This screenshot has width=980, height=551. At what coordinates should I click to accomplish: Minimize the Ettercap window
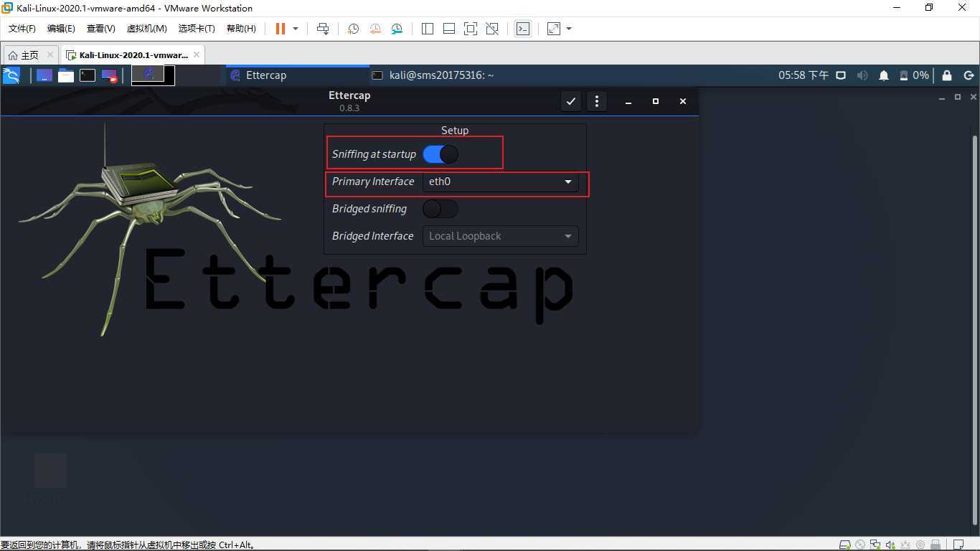pyautogui.click(x=628, y=101)
